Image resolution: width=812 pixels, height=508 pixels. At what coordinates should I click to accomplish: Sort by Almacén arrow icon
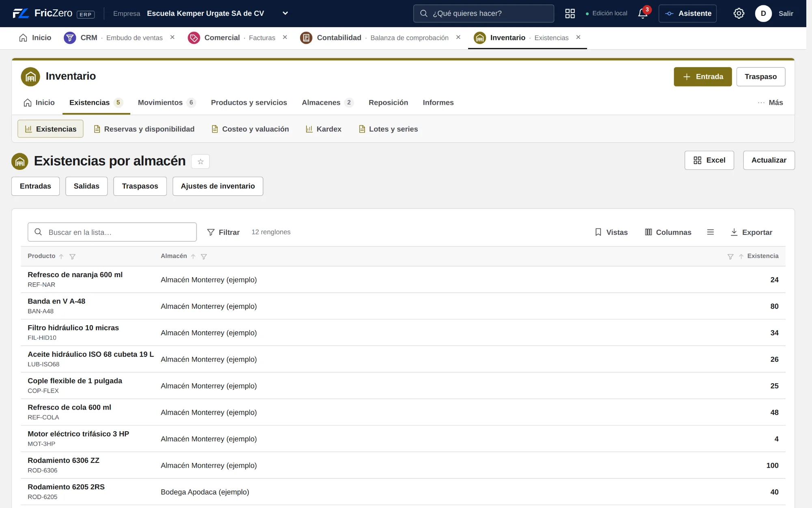(193, 256)
